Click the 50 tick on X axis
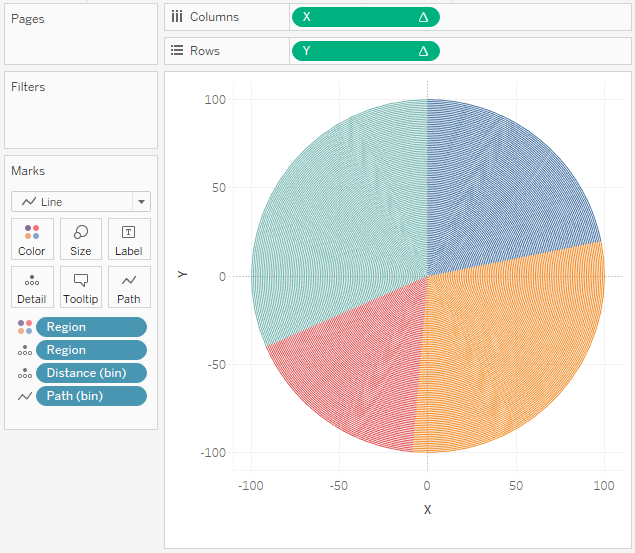The width and height of the screenshot is (635, 553). pyautogui.click(x=516, y=485)
